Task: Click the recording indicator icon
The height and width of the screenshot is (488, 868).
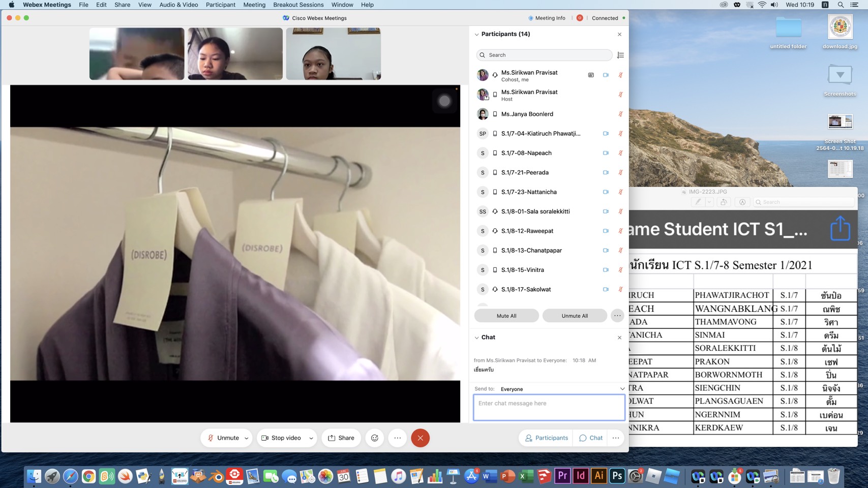Action: click(x=580, y=18)
